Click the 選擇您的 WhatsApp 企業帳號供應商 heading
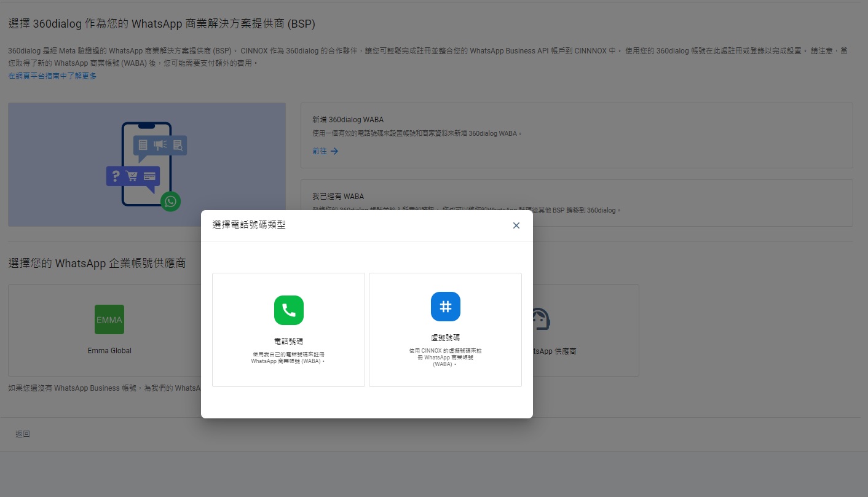 (97, 264)
